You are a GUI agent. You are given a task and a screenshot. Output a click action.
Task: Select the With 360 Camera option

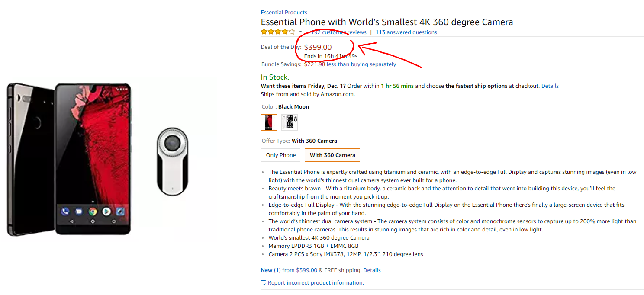click(332, 155)
